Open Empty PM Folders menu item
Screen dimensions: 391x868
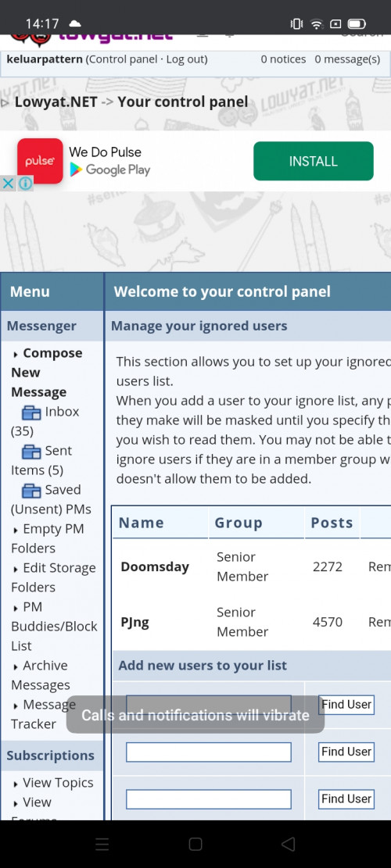pos(48,538)
